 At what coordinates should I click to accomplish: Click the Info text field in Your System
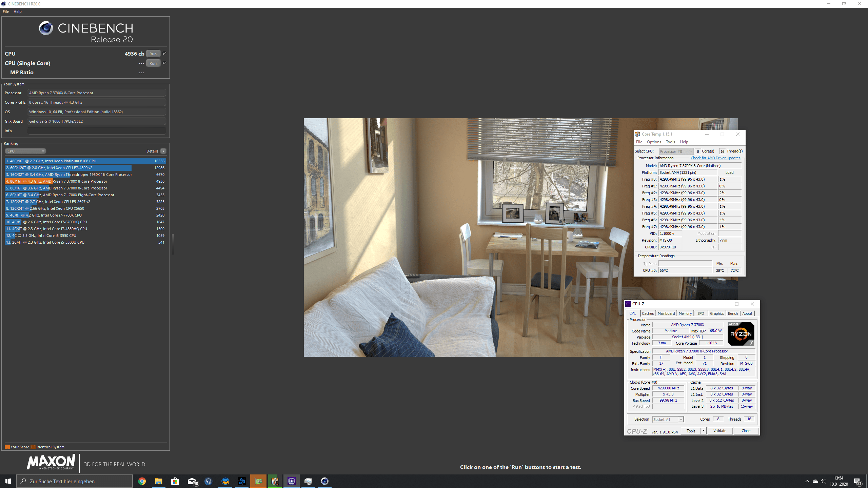coord(97,131)
